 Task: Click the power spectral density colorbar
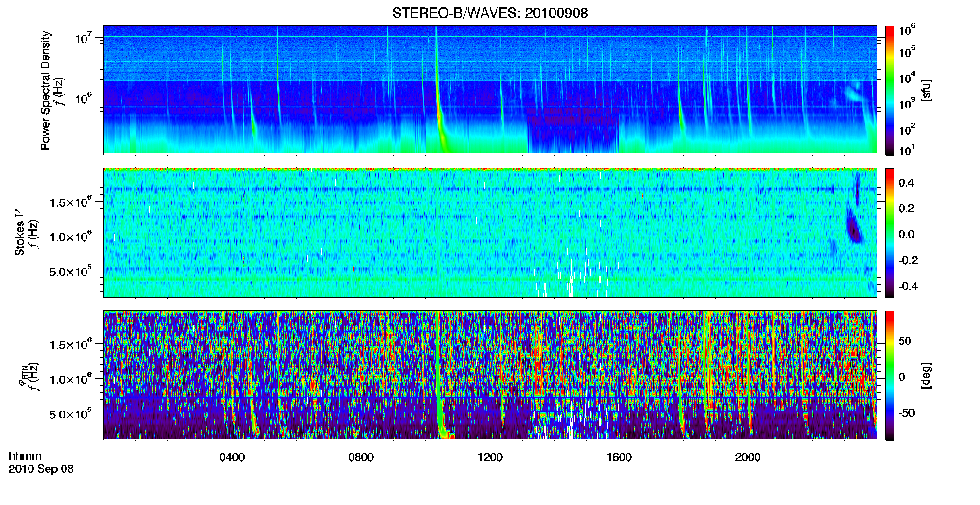pyautogui.click(x=890, y=90)
